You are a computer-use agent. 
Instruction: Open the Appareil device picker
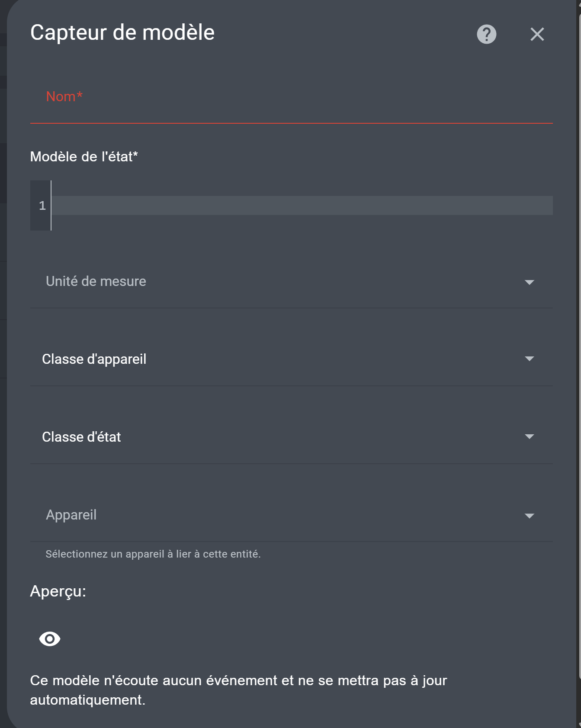click(x=292, y=515)
